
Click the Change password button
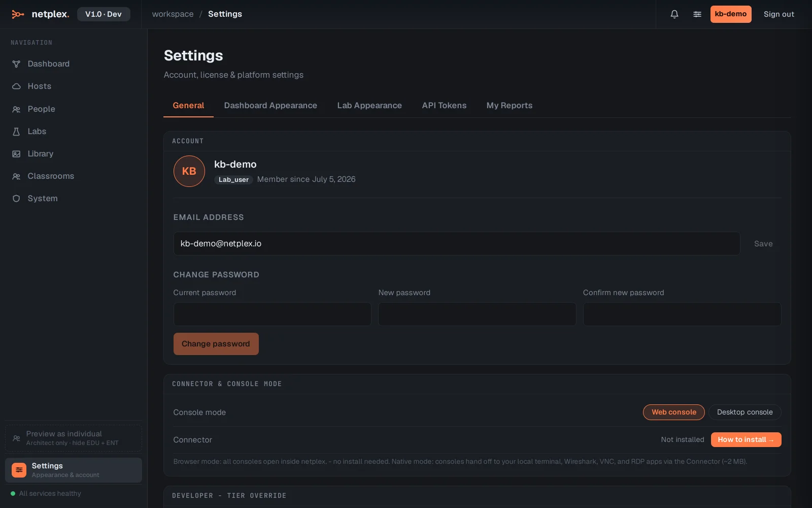point(216,344)
